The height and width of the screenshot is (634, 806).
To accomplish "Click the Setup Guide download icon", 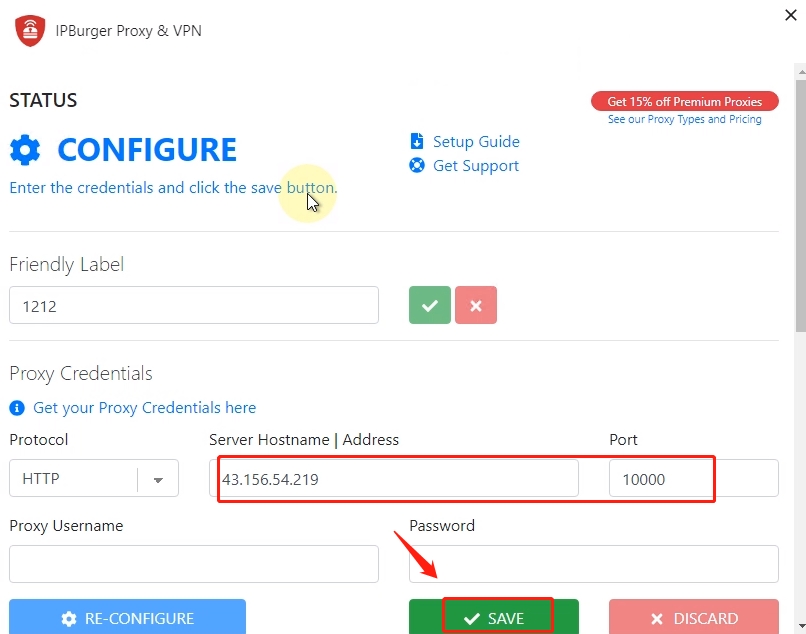I will 417,141.
